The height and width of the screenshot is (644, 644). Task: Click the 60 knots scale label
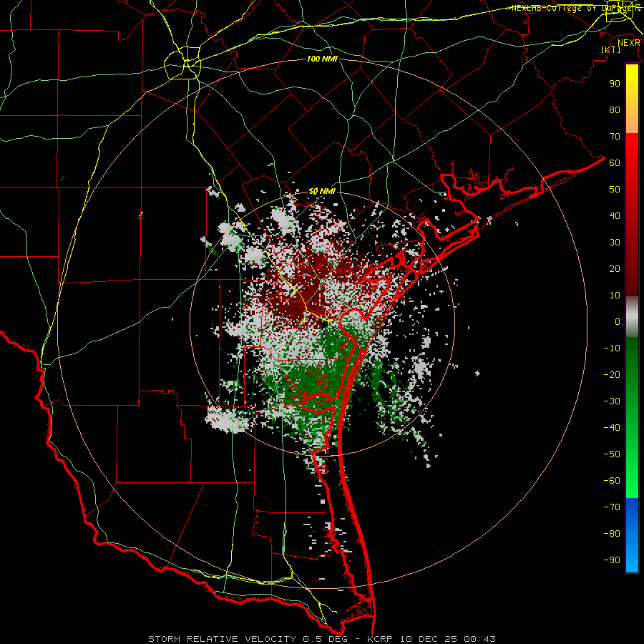615,162
